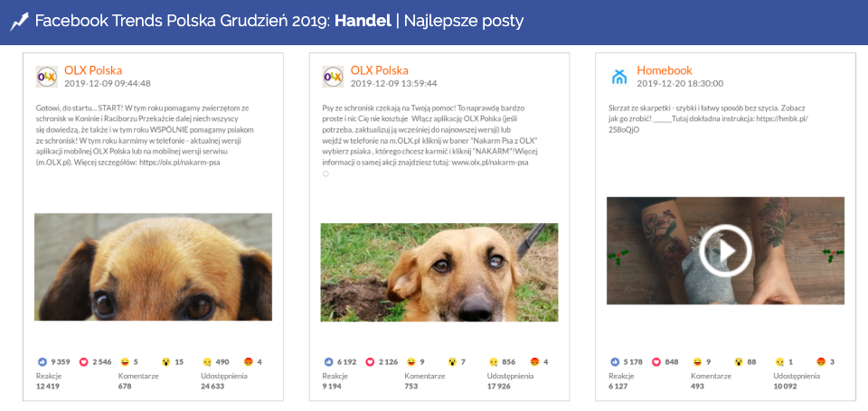Click the angry reaction icon on Homebook post
This screenshot has width=868, height=411.
point(821,361)
